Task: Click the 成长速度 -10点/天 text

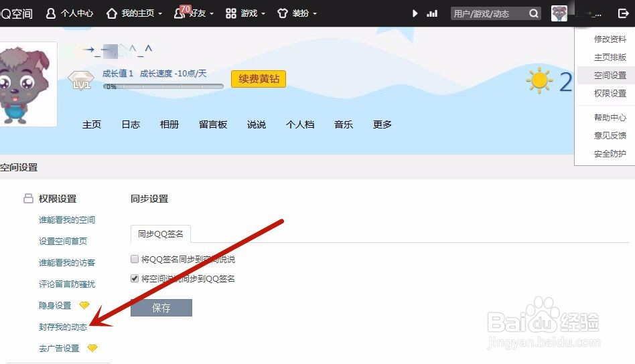Action: click(x=173, y=74)
